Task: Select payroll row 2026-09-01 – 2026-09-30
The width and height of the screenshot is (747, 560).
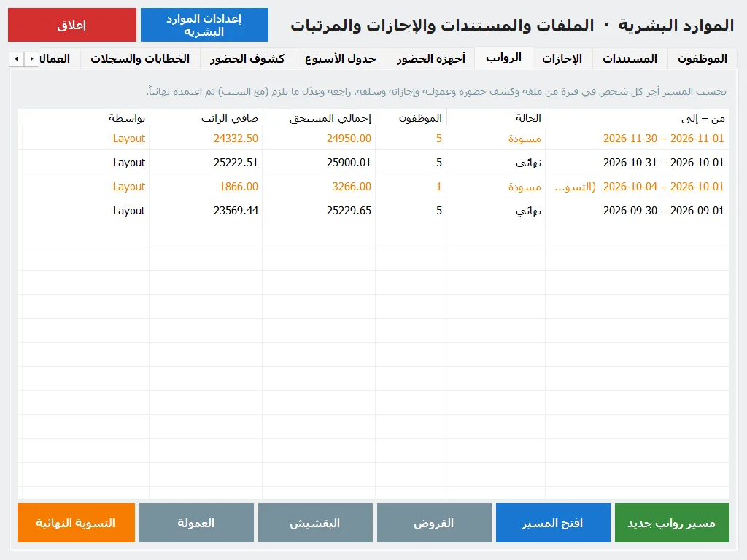Action: [x=373, y=211]
